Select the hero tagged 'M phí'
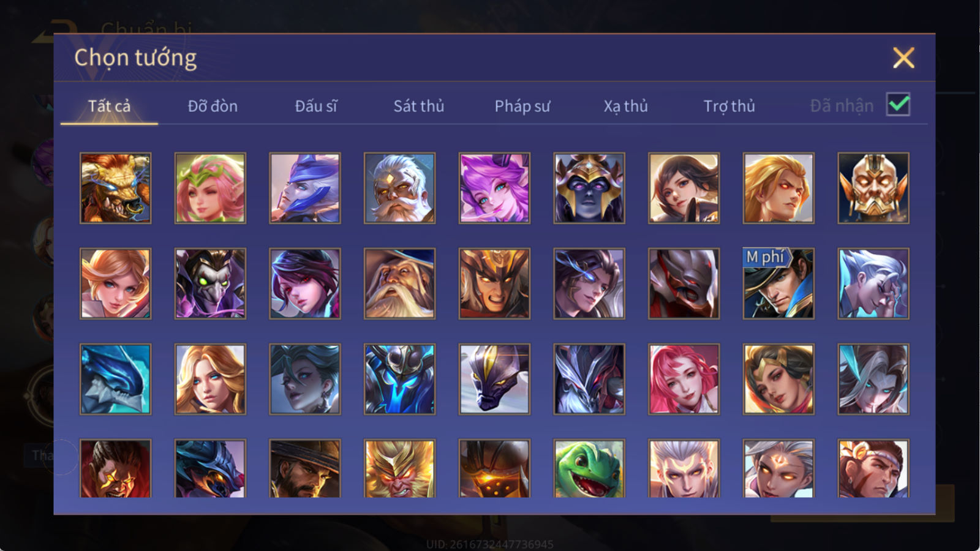 coord(778,283)
